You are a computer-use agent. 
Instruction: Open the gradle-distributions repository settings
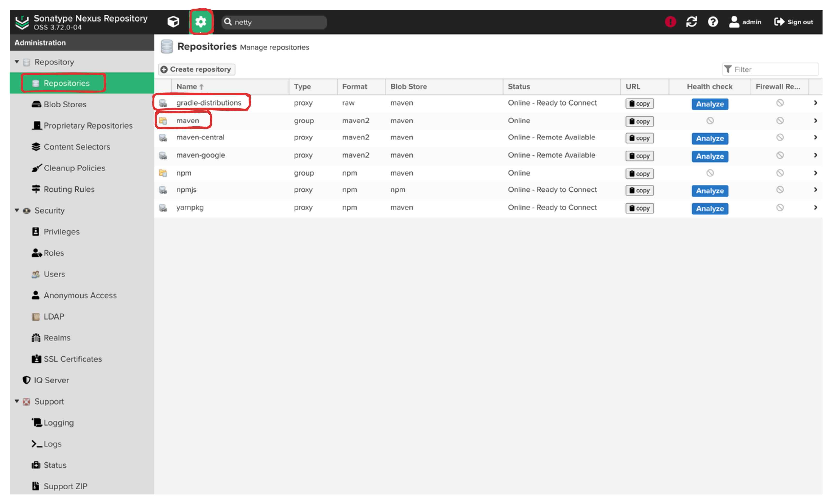(x=208, y=102)
